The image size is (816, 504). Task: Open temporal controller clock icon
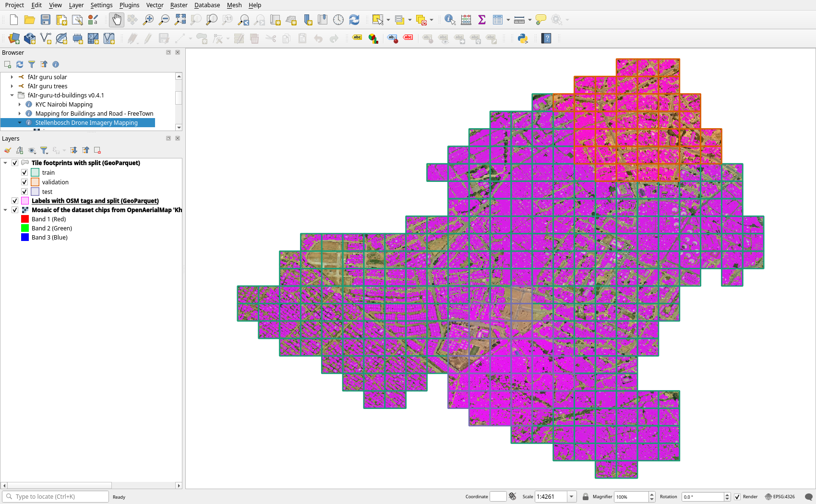pyautogui.click(x=338, y=20)
